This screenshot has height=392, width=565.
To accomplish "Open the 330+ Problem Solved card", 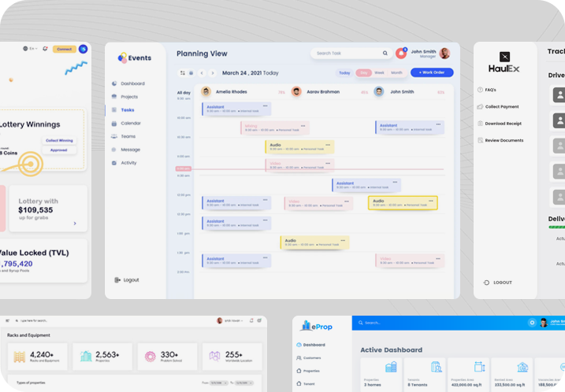I will (167, 357).
